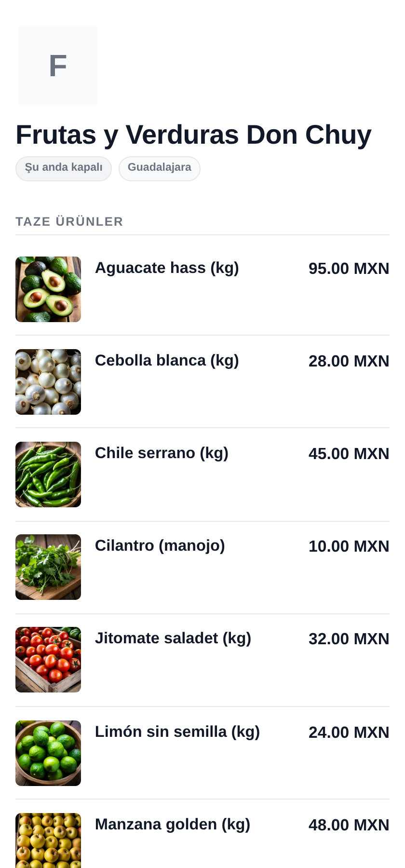405x868 pixels.
Task: Open the Aguacate hass product photo
Action: pyautogui.click(x=48, y=289)
